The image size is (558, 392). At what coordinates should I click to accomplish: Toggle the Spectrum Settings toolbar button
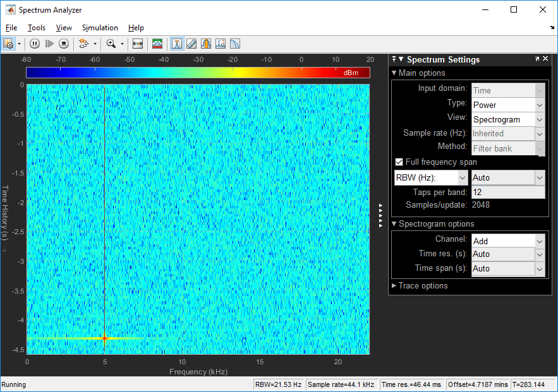(x=177, y=44)
